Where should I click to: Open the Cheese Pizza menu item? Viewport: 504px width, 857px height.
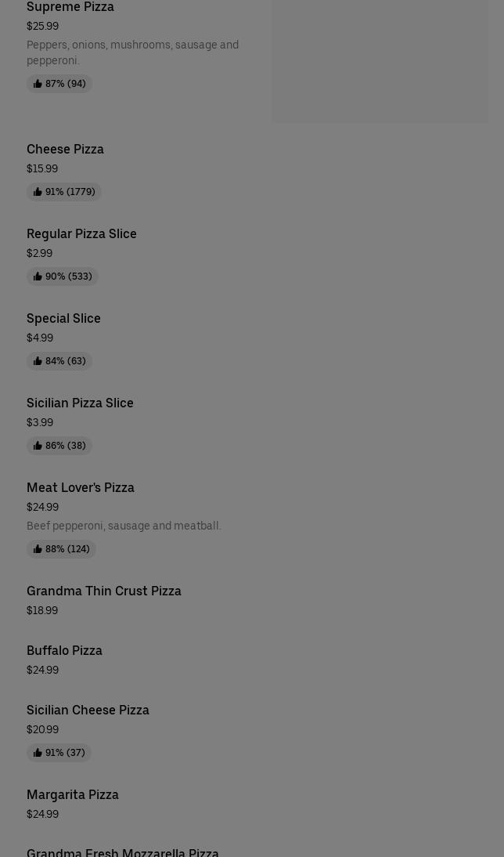(x=65, y=149)
